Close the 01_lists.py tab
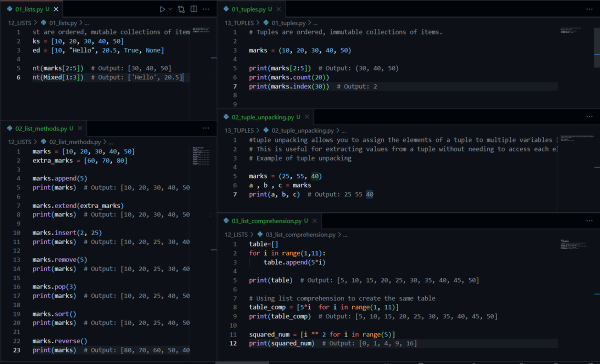The image size is (600, 364). click(x=55, y=9)
